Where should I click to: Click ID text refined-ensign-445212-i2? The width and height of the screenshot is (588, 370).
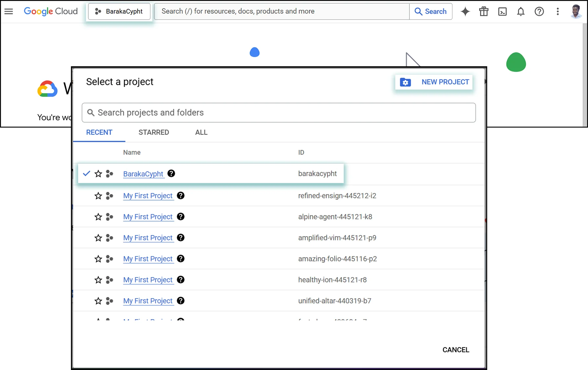point(337,196)
